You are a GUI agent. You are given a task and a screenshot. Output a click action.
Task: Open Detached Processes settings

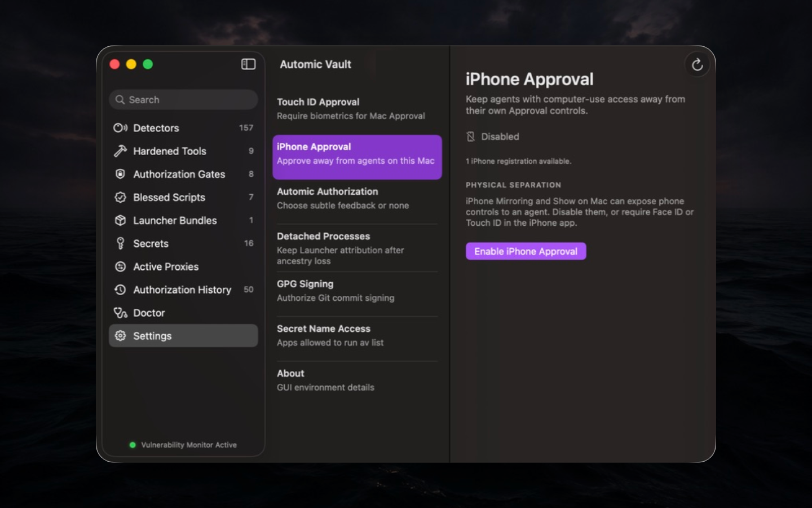point(357,248)
